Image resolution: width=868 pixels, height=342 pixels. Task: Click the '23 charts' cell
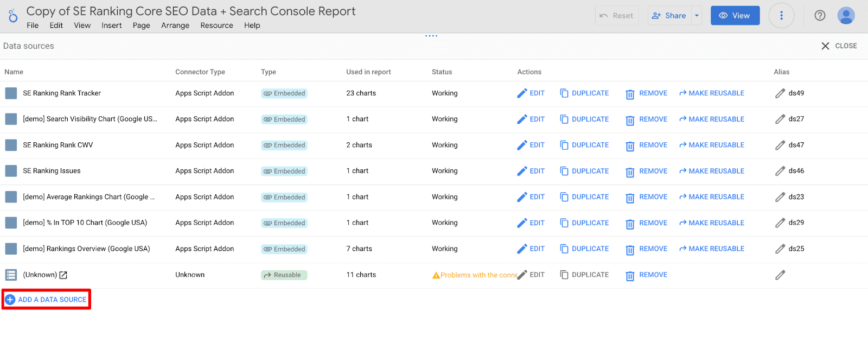[x=361, y=93]
